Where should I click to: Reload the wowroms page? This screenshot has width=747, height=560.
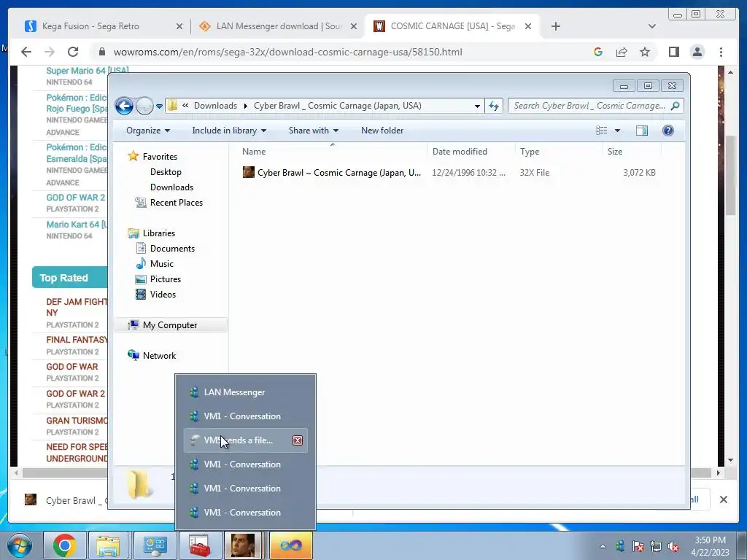click(73, 52)
